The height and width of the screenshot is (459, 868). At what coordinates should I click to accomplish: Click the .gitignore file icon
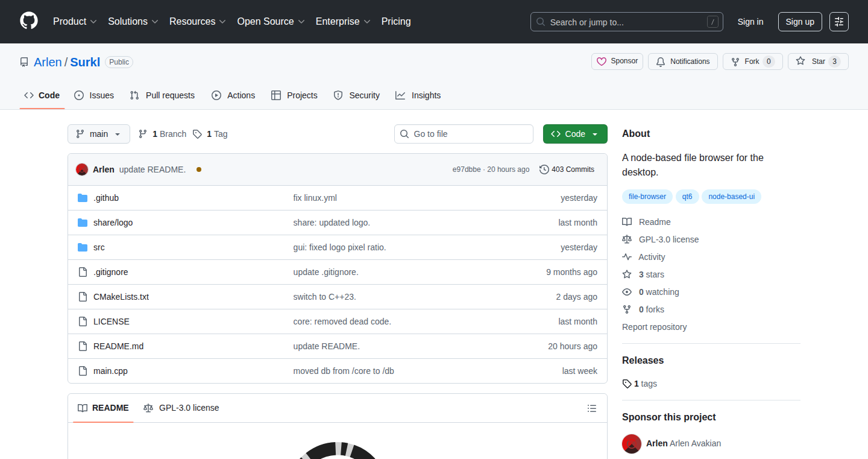point(83,272)
